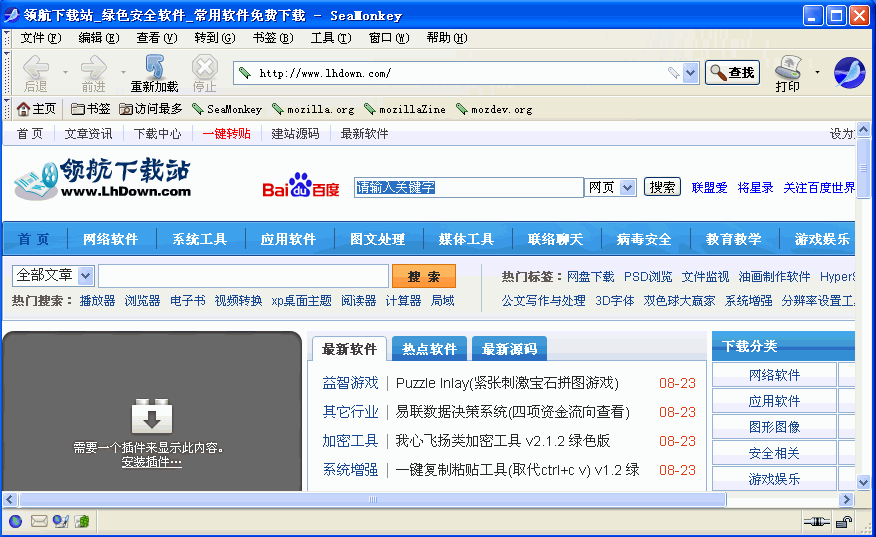876x537 pixels.
Task: Click the security padlock status icon
Action: point(844,522)
